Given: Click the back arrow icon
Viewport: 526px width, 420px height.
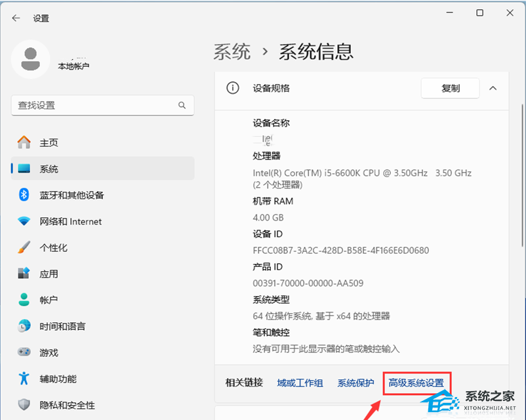Looking at the screenshot, I should (x=16, y=18).
